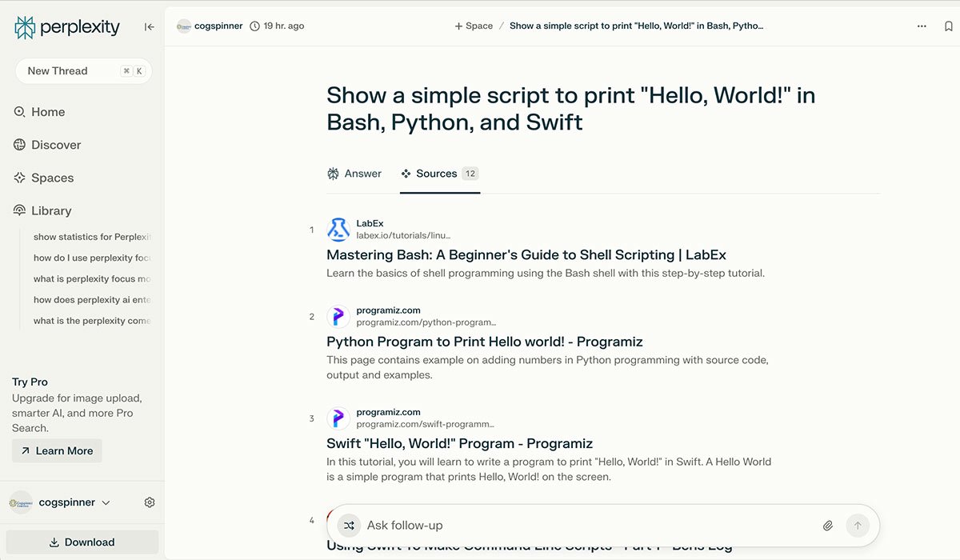Collapse the left sidebar
Screen dimensions: 960x560
click(149, 26)
